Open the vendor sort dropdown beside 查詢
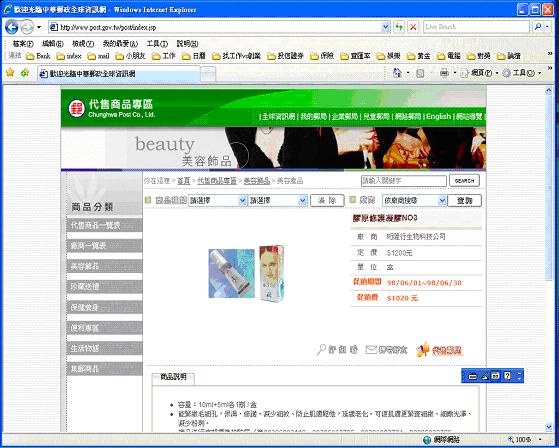This screenshot has height=448, width=559. point(414,200)
